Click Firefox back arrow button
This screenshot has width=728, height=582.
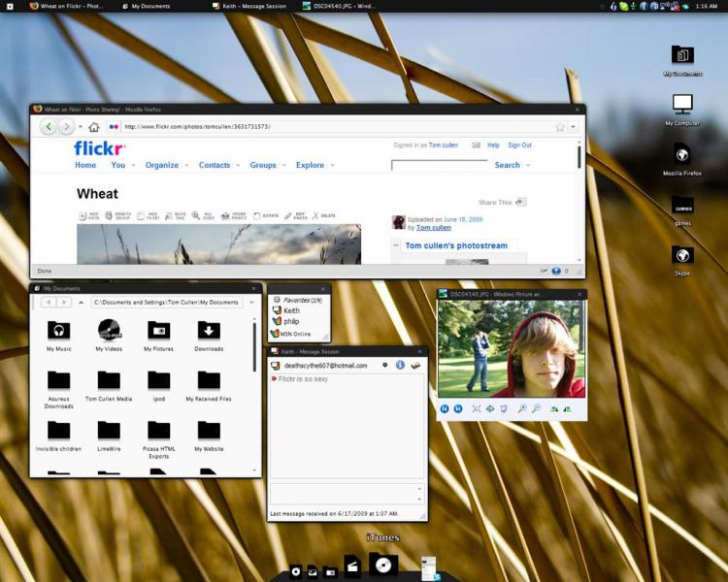pyautogui.click(x=49, y=126)
